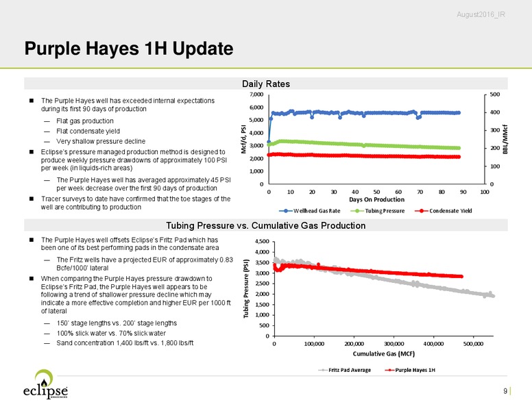
Task: Click 'The Fritz wells have a projected EUR' bullet
Action: click(145, 264)
